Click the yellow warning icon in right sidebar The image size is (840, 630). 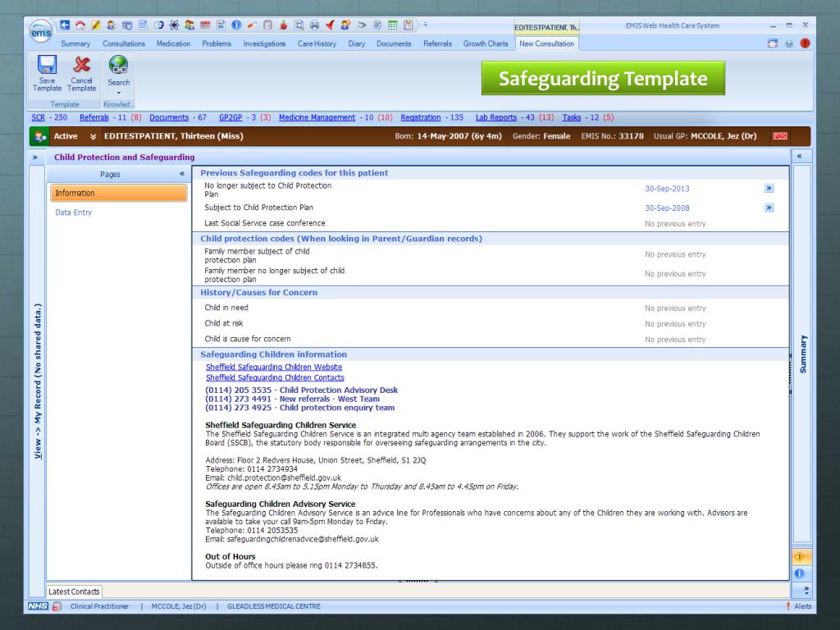(801, 557)
